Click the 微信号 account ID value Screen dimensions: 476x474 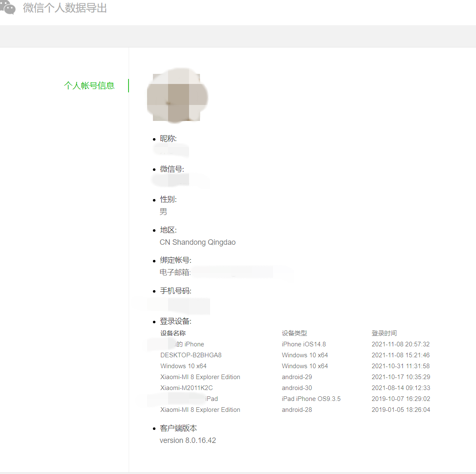[181, 181]
